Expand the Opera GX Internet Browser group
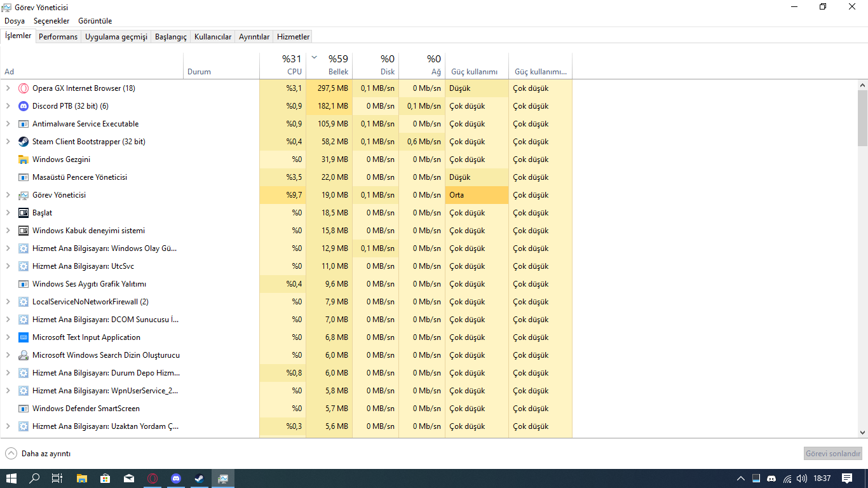The height and width of the screenshot is (488, 868). [8, 88]
